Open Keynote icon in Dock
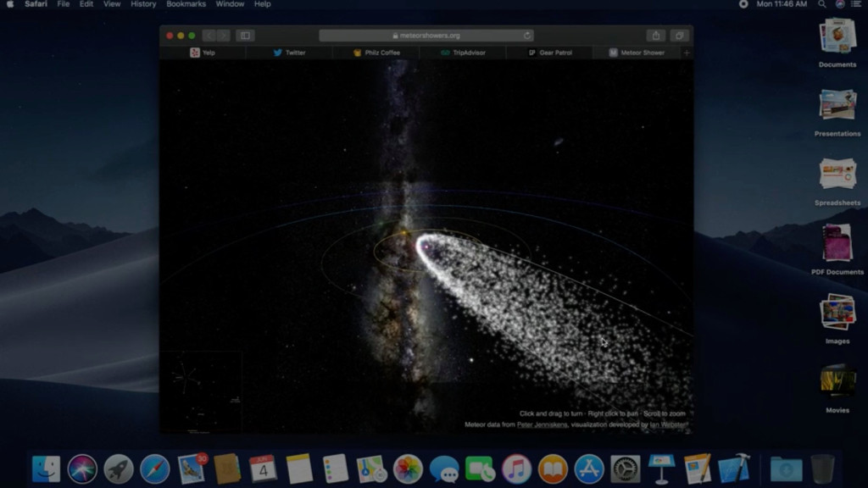 point(661,469)
